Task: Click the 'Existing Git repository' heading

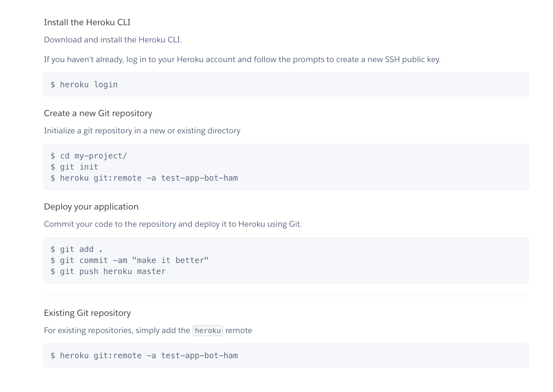Action: click(x=87, y=313)
